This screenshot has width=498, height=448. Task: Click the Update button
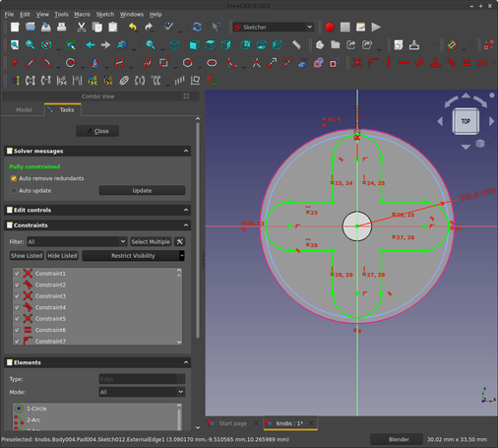point(142,190)
